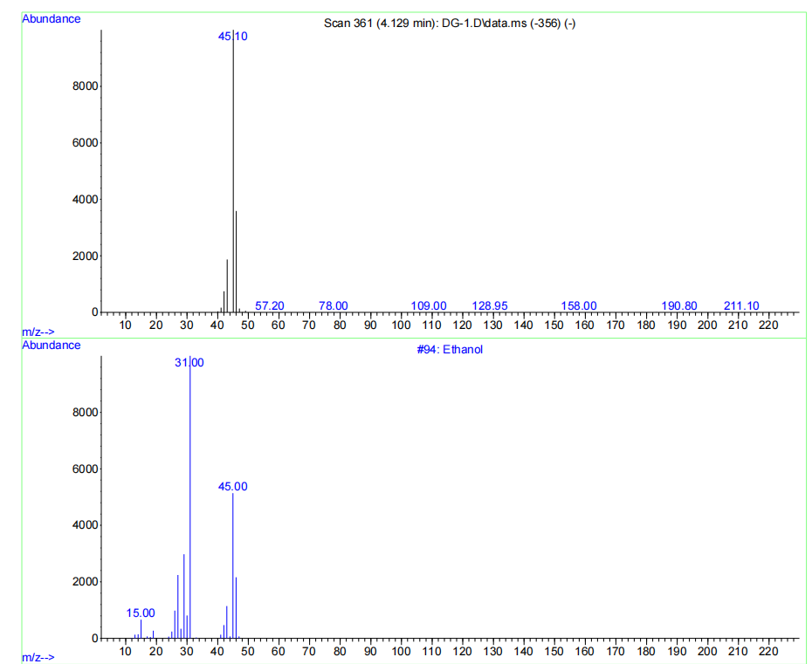Select the '#94: Ethanol' library title
The width and height of the screenshot is (812, 664).
click(x=450, y=349)
